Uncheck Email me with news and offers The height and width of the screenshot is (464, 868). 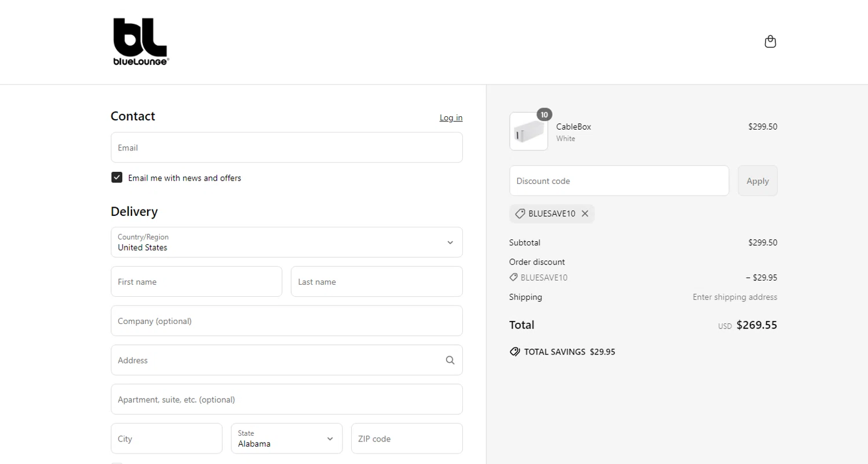pos(117,177)
